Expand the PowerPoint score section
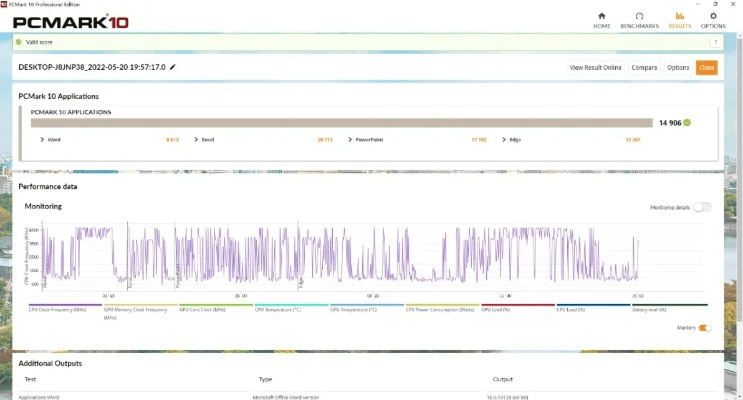743x400 pixels. 350,140
